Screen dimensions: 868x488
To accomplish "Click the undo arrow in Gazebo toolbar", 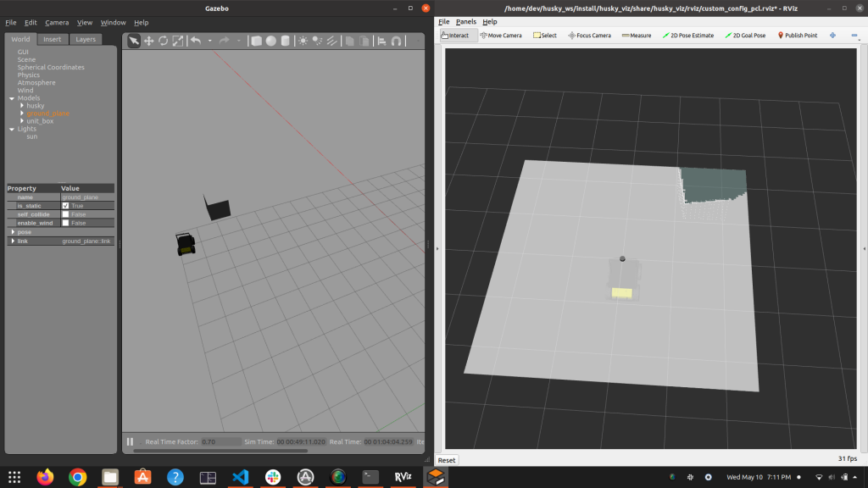I will 196,41.
